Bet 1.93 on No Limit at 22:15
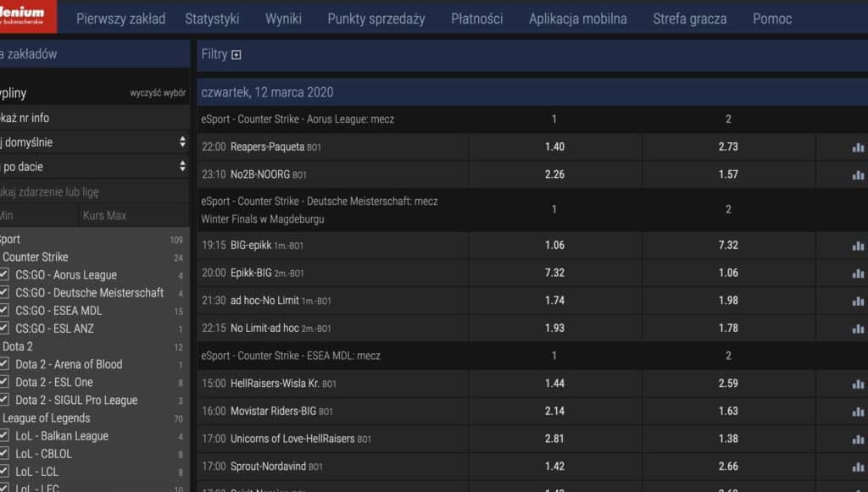 [x=554, y=329]
